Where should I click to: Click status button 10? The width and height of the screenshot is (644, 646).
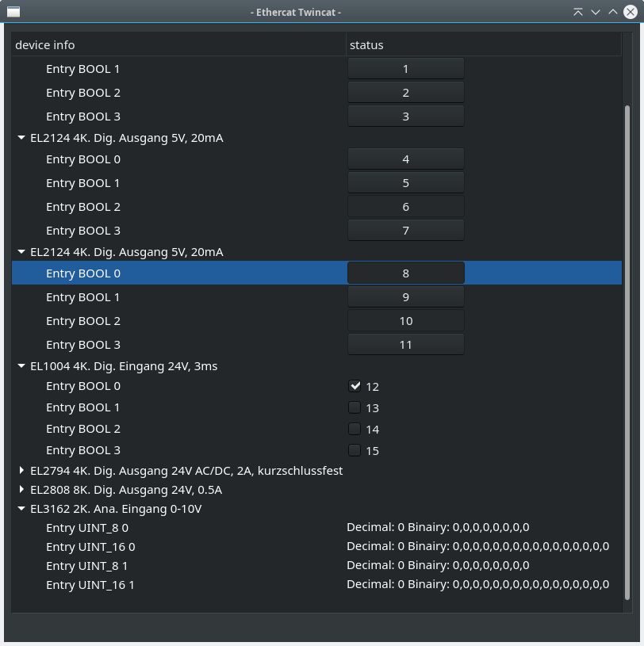(406, 321)
